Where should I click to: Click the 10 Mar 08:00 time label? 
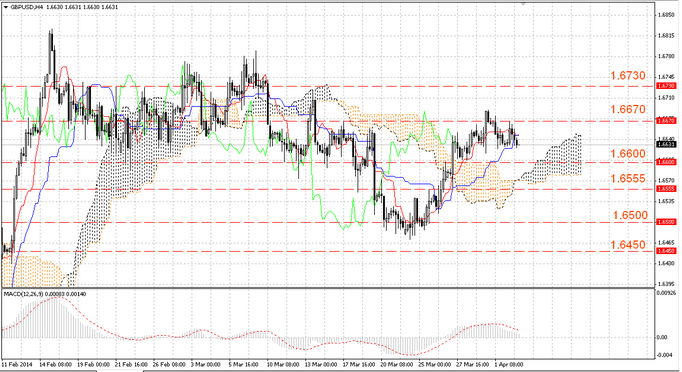pos(283,364)
